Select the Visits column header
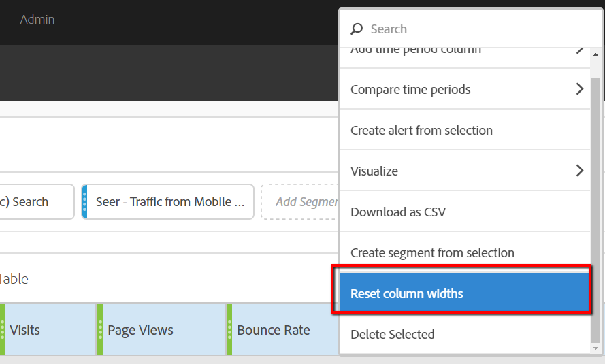 [x=41, y=330]
